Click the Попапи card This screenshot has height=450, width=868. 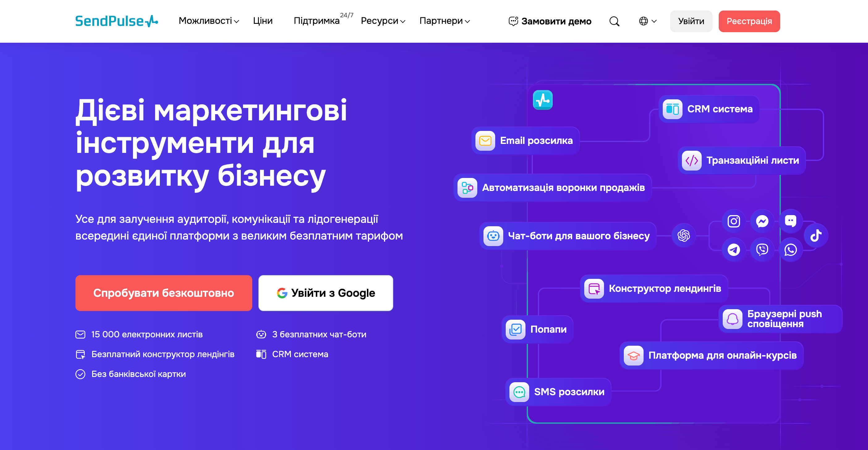tap(537, 329)
